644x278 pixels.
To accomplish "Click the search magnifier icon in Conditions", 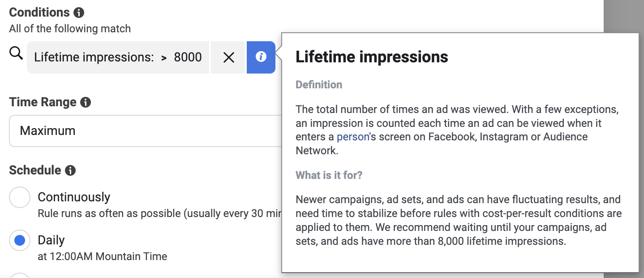I will 16,54.
